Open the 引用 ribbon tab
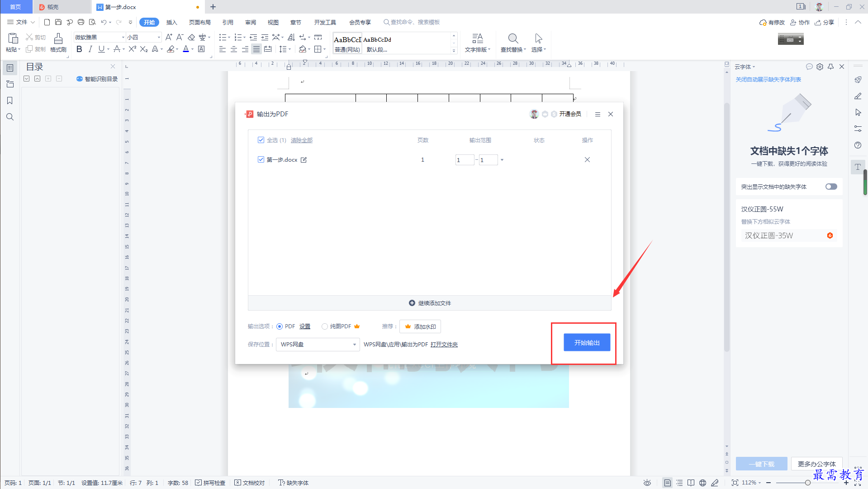Image resolution: width=868 pixels, height=489 pixels. (228, 22)
